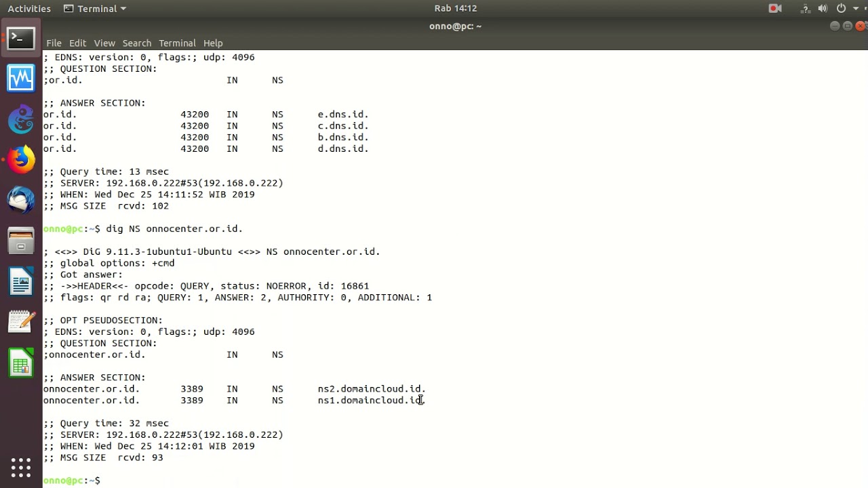The width and height of the screenshot is (868, 488).
Task: Open the chameleon app in the dock
Action: 21,119
